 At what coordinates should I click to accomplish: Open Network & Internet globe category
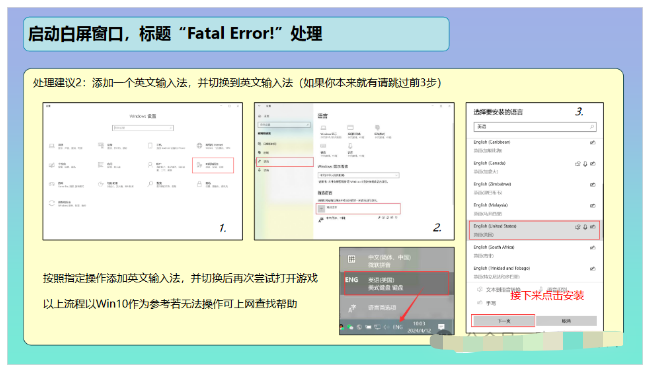pos(213,146)
